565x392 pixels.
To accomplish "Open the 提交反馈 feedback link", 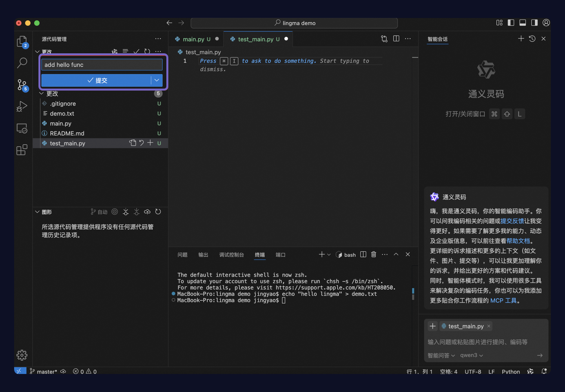I will pyautogui.click(x=512, y=221).
